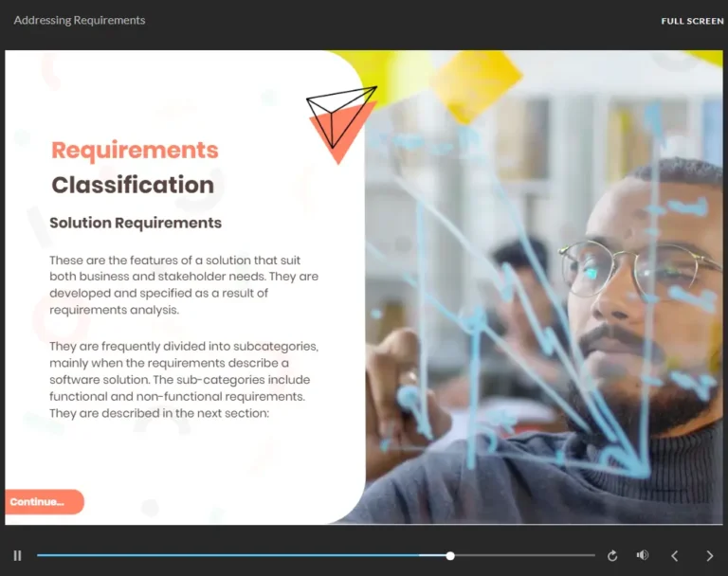The width and height of the screenshot is (728, 576).
Task: Click the Addressing Requirements course title
Action: 80,20
